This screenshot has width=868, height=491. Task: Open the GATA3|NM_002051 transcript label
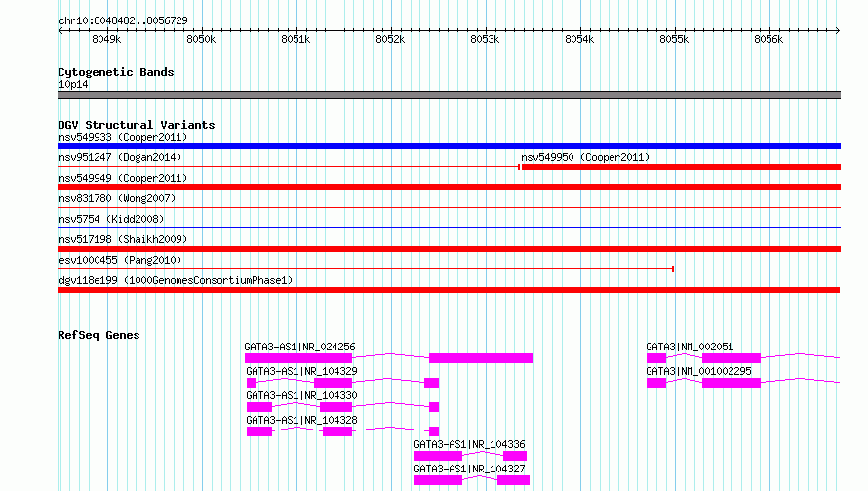coord(690,347)
